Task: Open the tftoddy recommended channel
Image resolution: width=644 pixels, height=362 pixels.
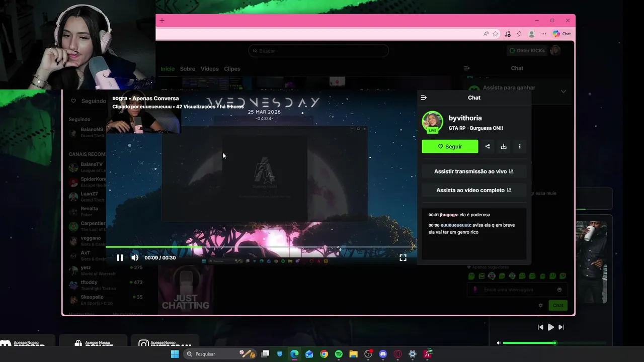Action: (x=106, y=285)
